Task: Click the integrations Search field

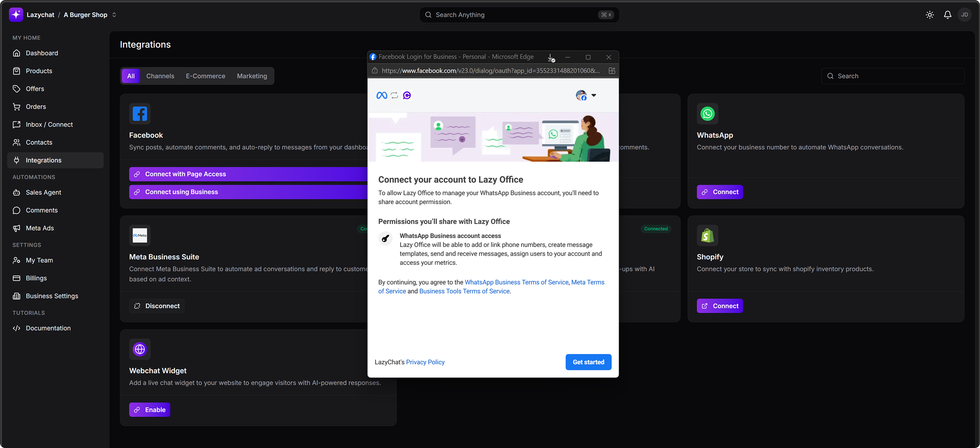Action: click(892, 76)
